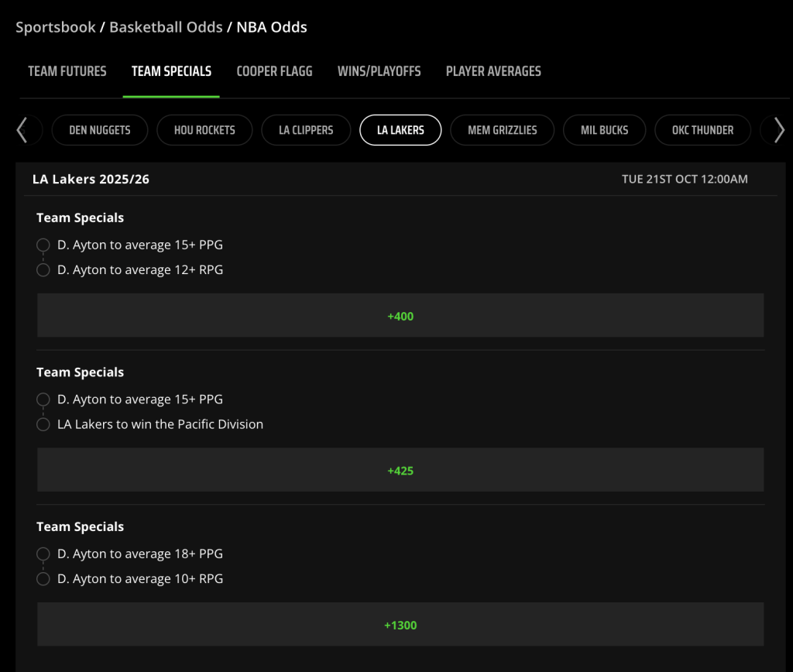Choose the DEN Nuggets team filter
The image size is (793, 672).
[100, 131]
